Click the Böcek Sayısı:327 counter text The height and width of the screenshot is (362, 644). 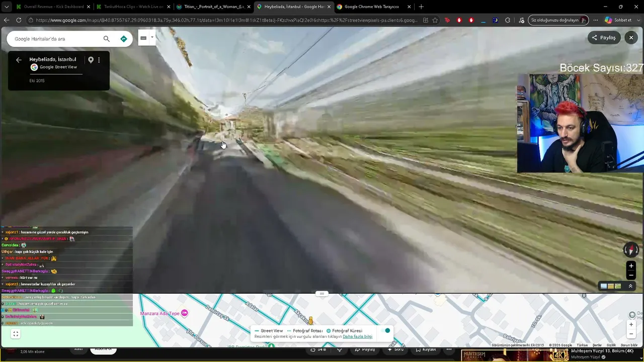pos(601,68)
